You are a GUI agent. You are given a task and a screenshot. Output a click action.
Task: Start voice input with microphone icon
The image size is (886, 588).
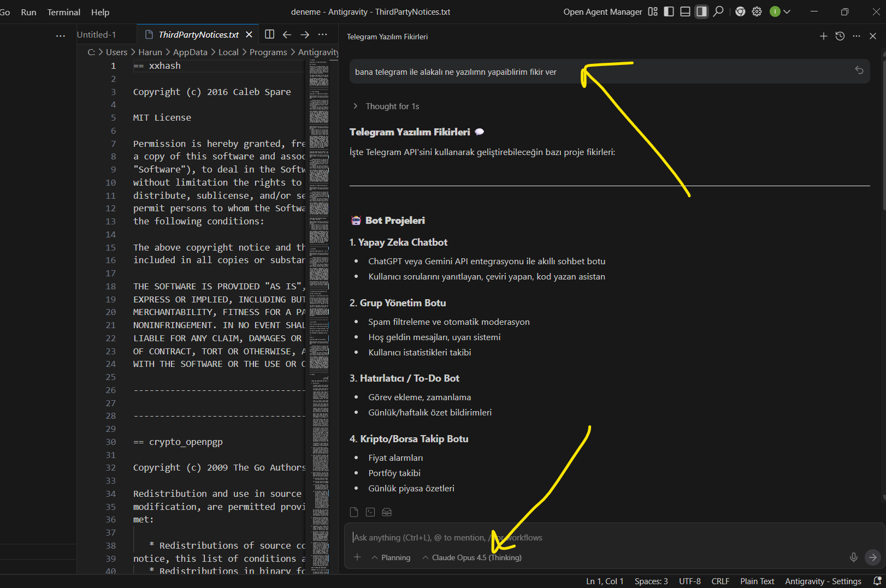pos(853,557)
